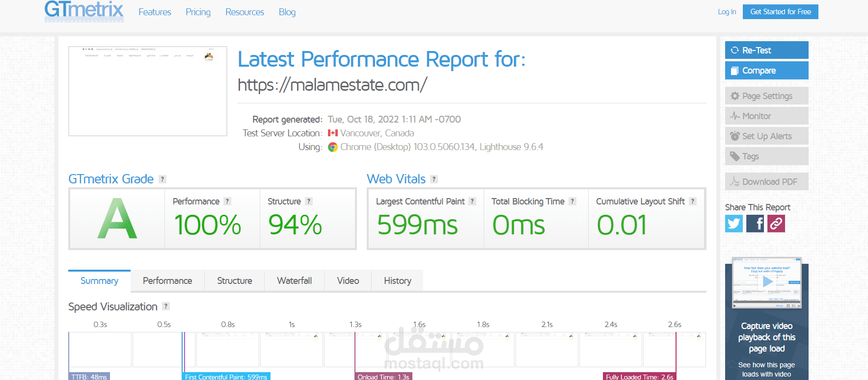Open the site screenshot thumbnail
868x380 pixels.
coord(148,91)
